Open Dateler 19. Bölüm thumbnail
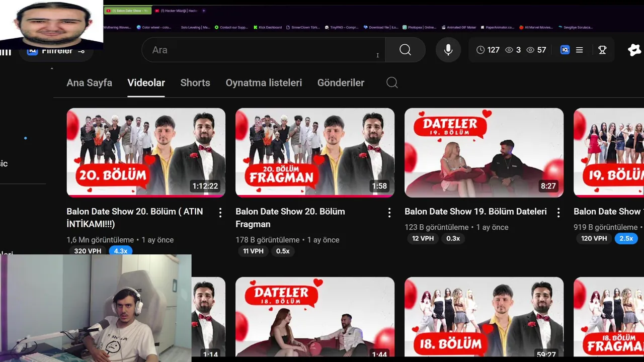 pos(484,152)
